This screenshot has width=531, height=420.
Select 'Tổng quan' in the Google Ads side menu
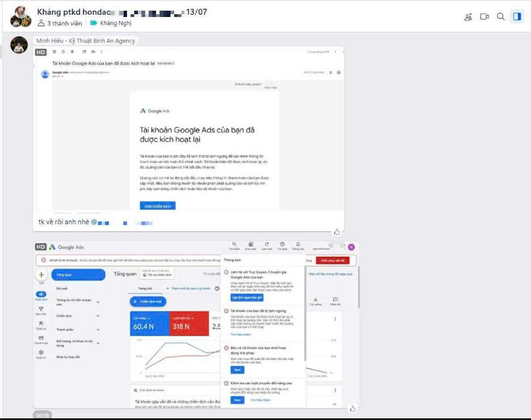78,275
